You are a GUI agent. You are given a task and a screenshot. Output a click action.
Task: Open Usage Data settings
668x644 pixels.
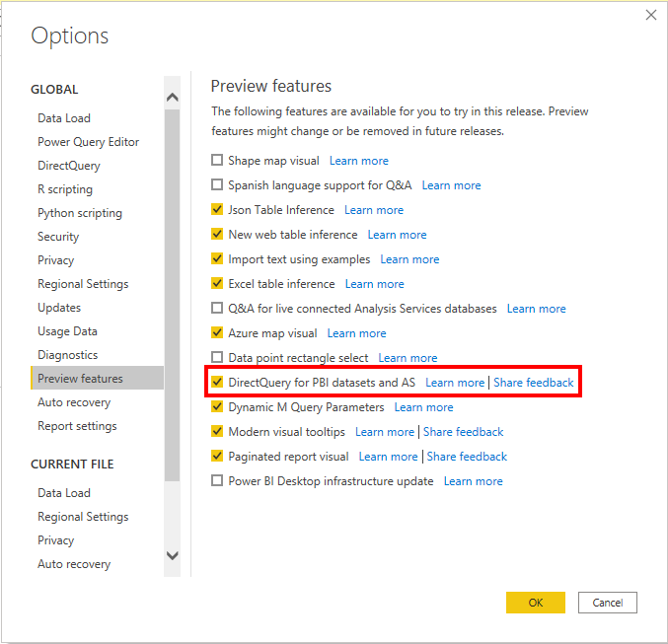point(67,331)
